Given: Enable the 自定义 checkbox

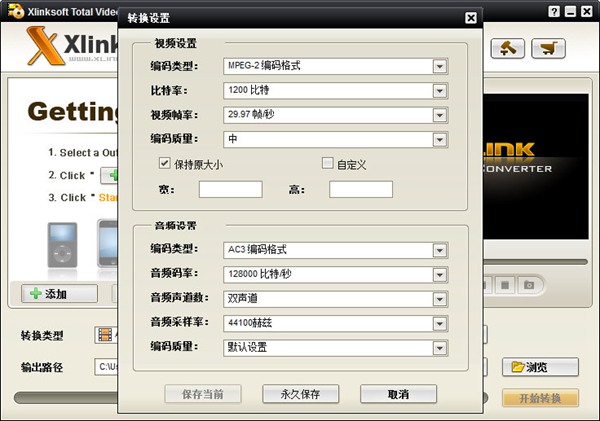Looking at the screenshot, I should point(327,163).
